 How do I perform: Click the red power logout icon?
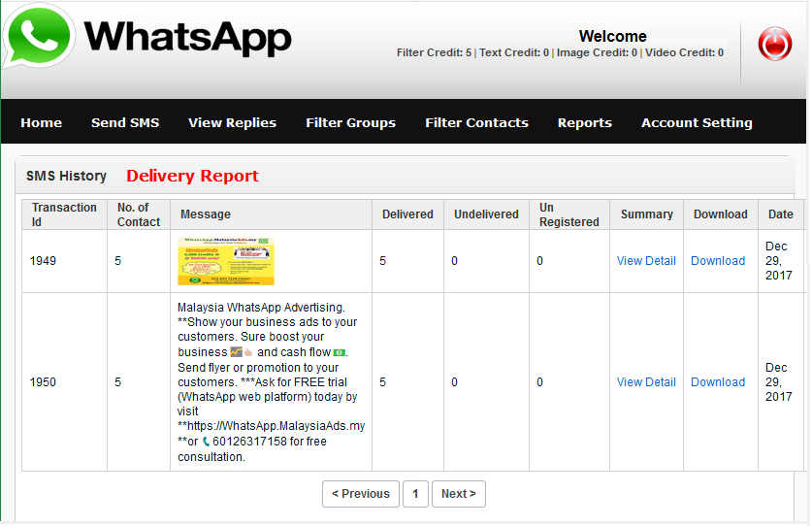click(775, 44)
